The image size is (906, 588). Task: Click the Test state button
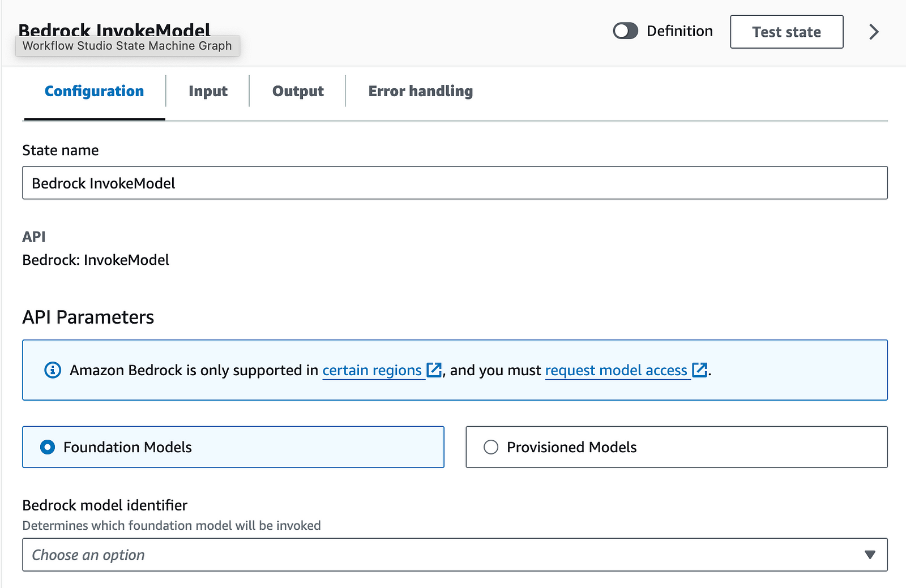pos(787,32)
